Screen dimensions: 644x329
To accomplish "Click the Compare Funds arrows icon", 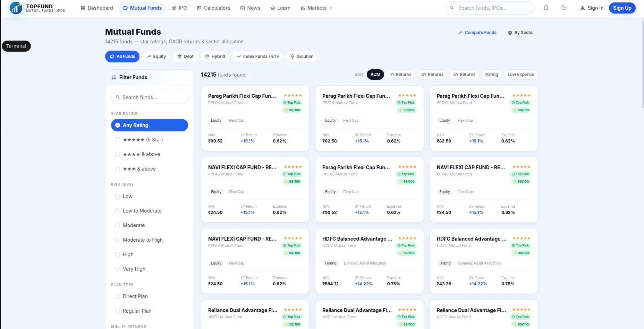I will click(x=460, y=33).
